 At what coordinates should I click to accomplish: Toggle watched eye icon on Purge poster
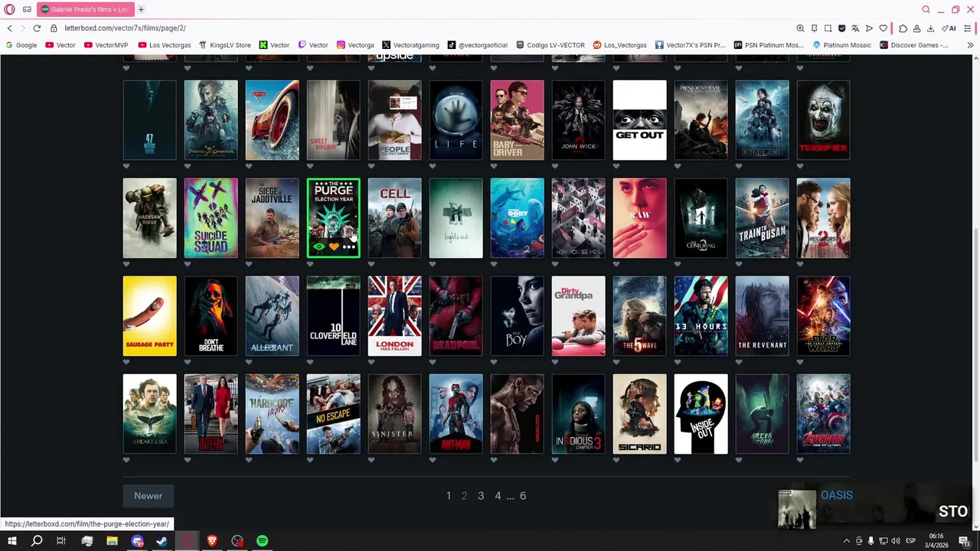pos(319,246)
